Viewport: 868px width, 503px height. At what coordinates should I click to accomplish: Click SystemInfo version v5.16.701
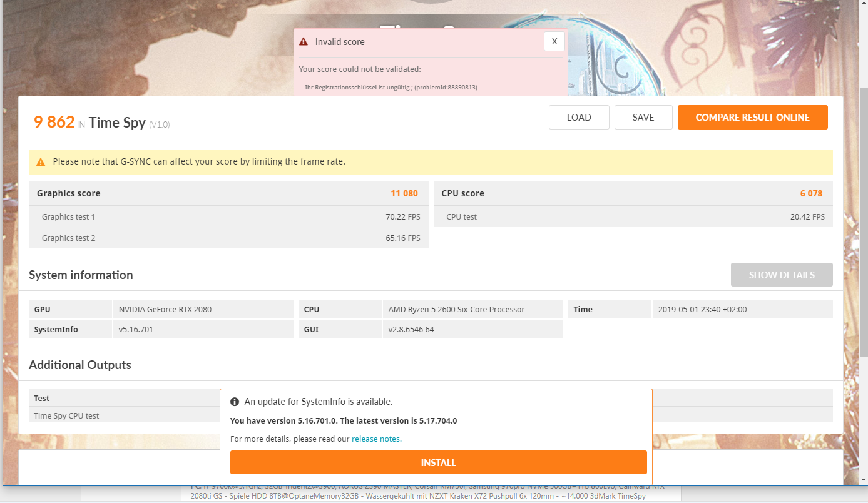click(x=137, y=329)
